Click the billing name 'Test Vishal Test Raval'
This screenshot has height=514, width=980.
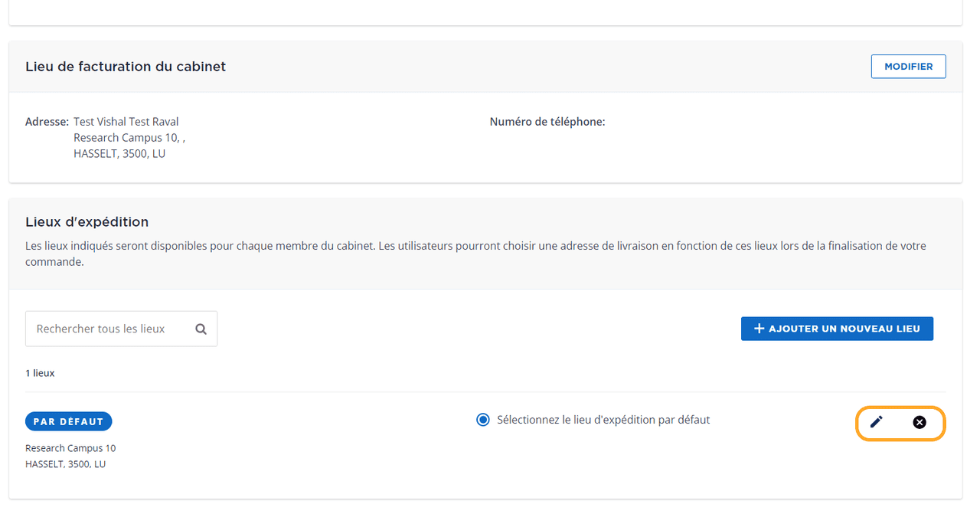126,122
